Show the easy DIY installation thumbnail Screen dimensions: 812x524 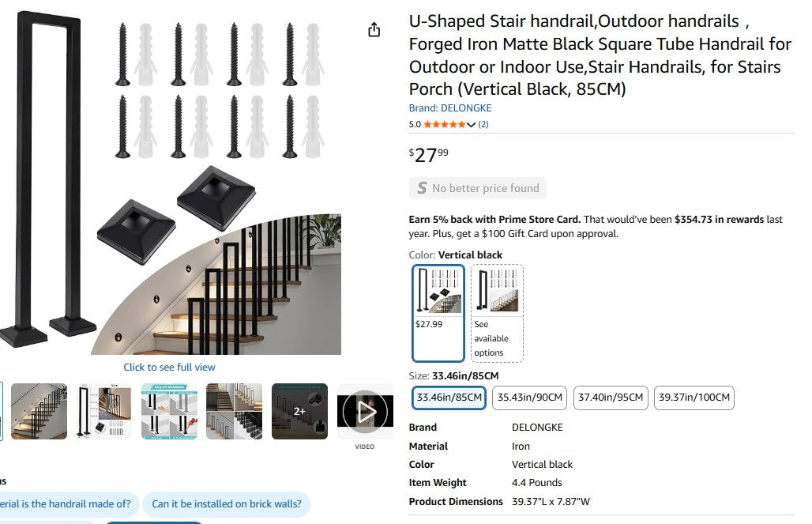(169, 412)
